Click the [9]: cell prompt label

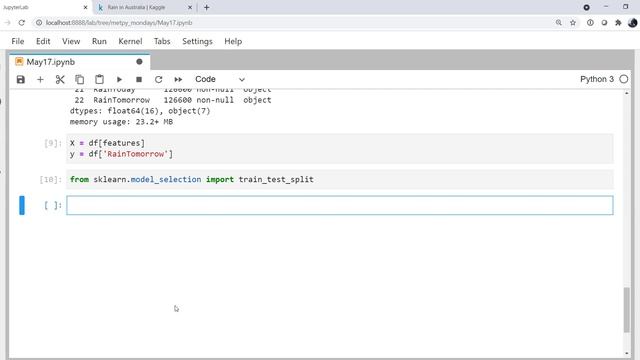[x=53, y=143]
